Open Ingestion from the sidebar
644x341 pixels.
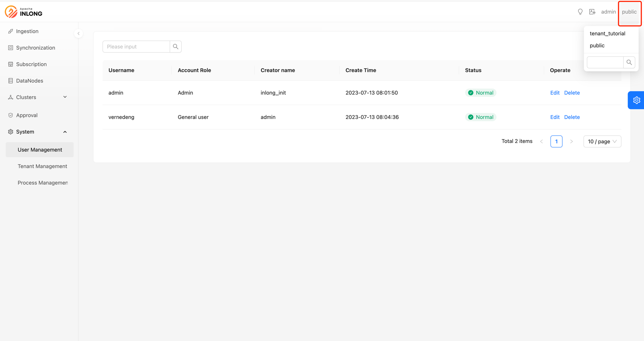click(27, 31)
